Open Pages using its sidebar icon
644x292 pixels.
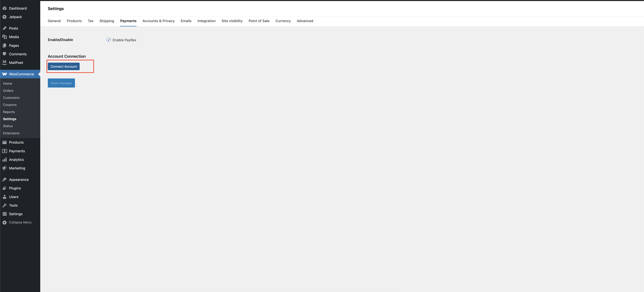(x=5, y=45)
